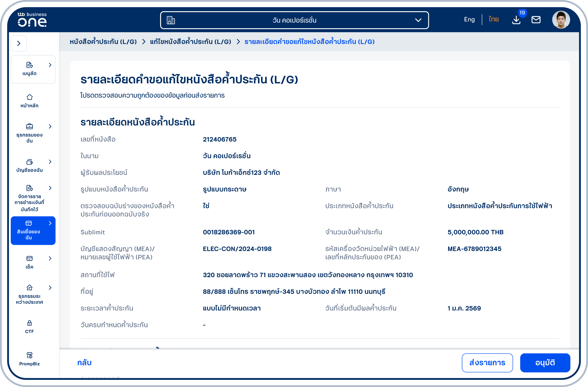Open ธุรกรรมระหว่างประเทศ icon
588x387 pixels.
pos(29,288)
